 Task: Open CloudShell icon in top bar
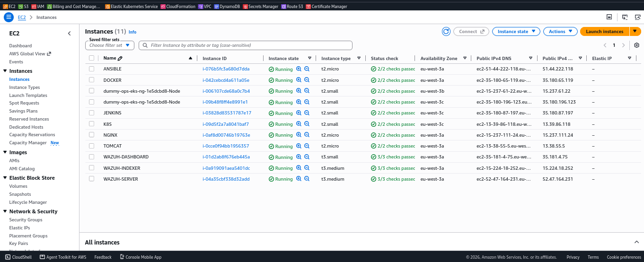(625, 17)
